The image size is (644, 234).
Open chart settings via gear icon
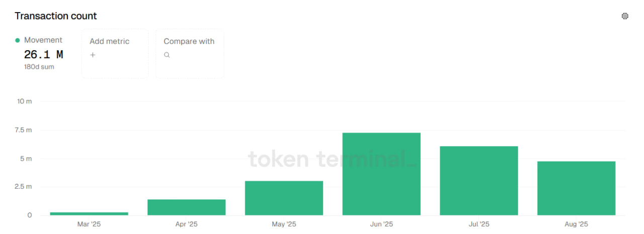pos(625,16)
